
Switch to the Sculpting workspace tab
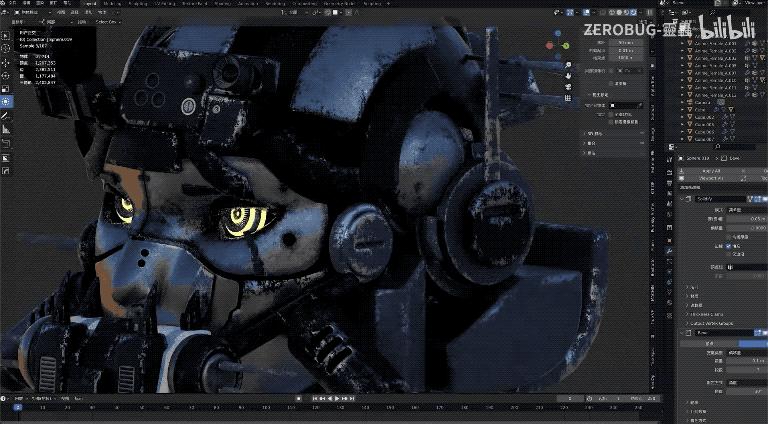(x=138, y=3)
